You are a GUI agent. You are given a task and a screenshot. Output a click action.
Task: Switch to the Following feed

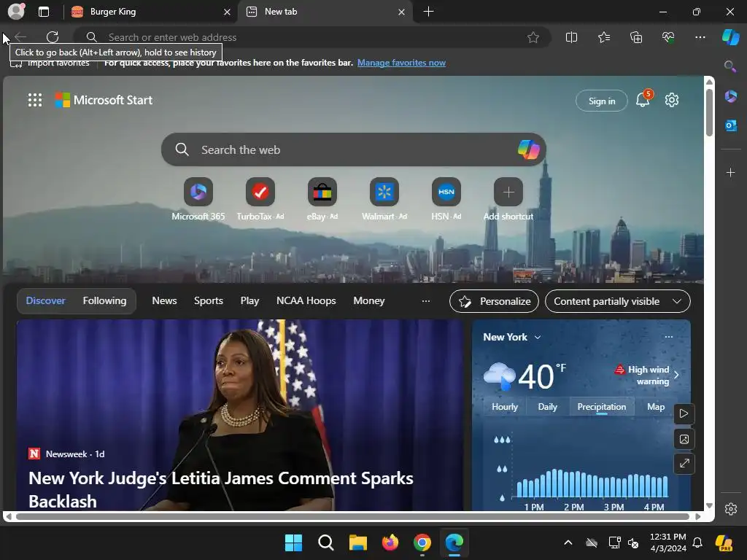(x=104, y=300)
